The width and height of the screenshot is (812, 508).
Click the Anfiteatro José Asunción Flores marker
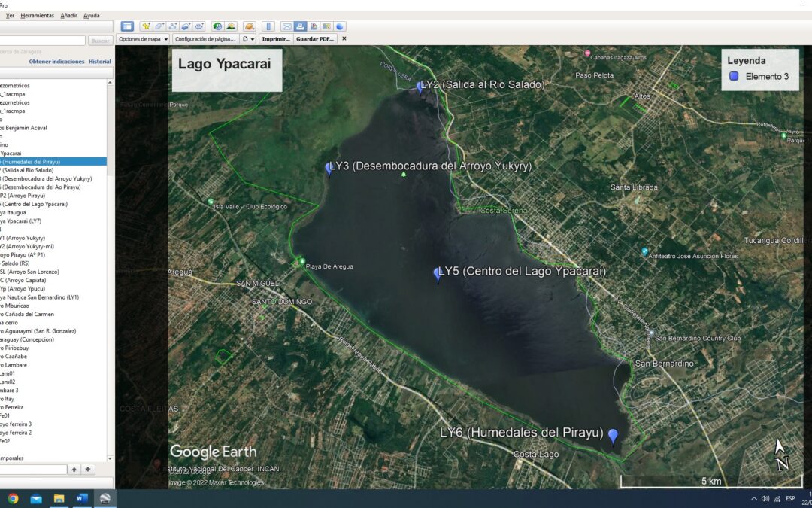coord(645,251)
